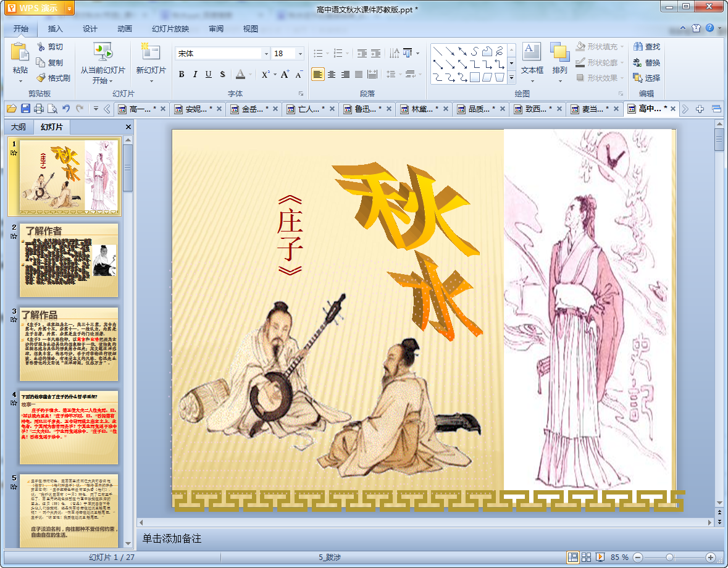
Task: Click the Paste (粘贴) icon
Action: (x=20, y=53)
